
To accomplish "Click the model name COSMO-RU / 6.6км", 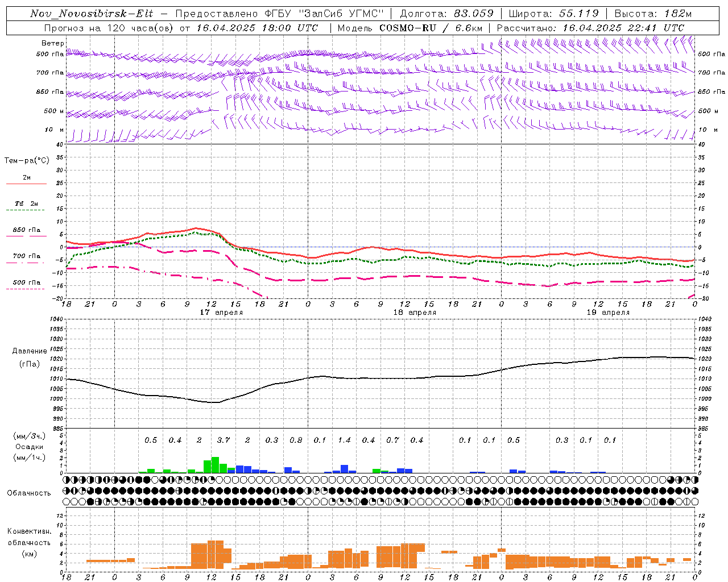I will pyautogui.click(x=431, y=28).
